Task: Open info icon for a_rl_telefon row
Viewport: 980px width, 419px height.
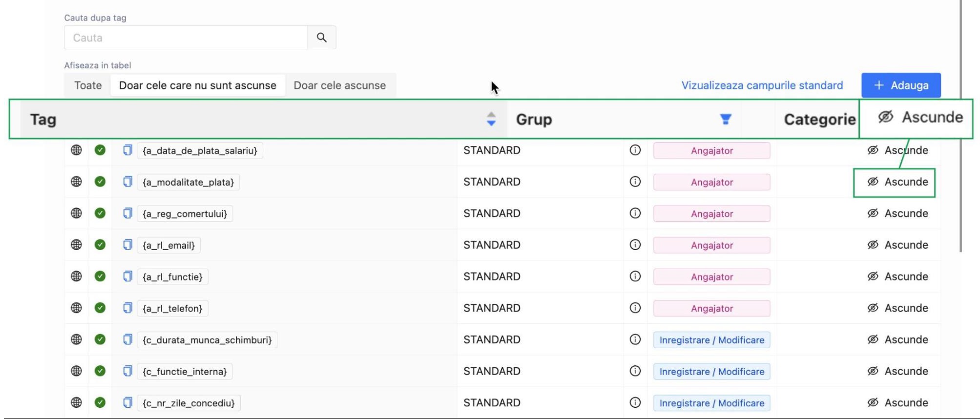Action: [x=635, y=308]
